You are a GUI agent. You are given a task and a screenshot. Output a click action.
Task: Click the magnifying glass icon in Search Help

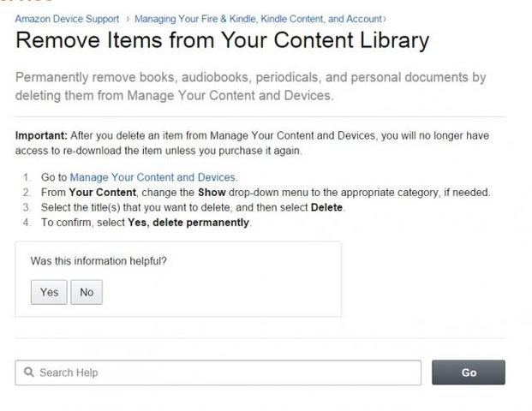click(x=29, y=372)
